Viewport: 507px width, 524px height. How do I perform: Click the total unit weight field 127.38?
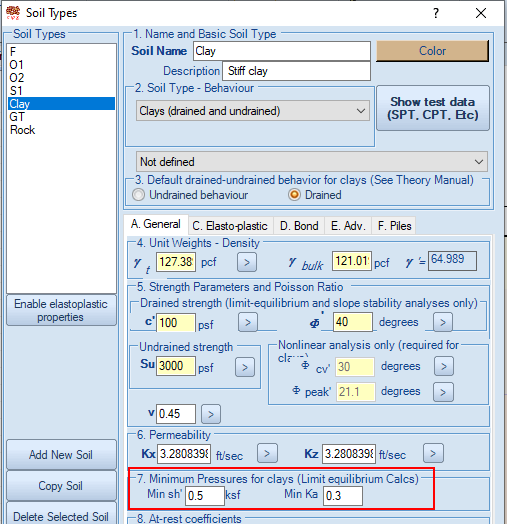pyautogui.click(x=176, y=262)
